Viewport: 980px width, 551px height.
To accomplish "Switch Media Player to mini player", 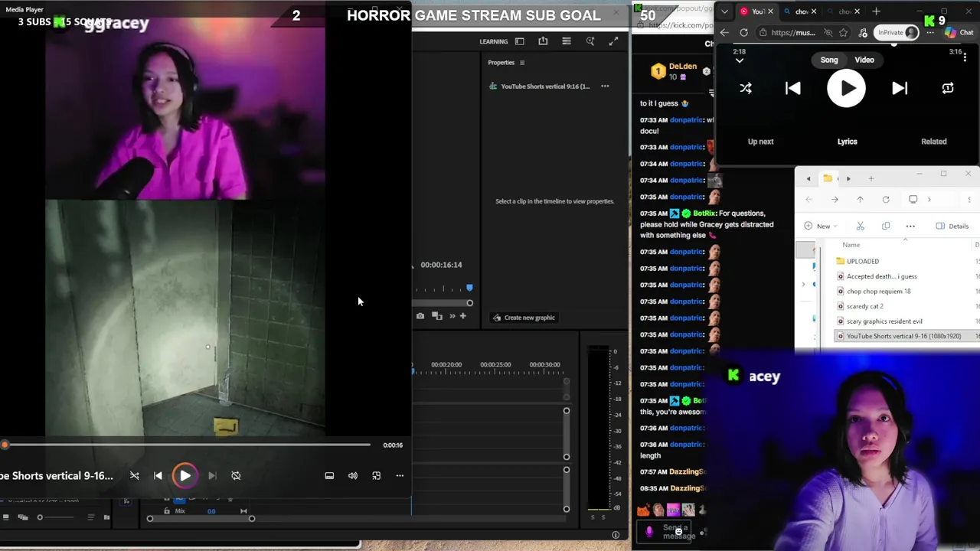I will (x=377, y=475).
